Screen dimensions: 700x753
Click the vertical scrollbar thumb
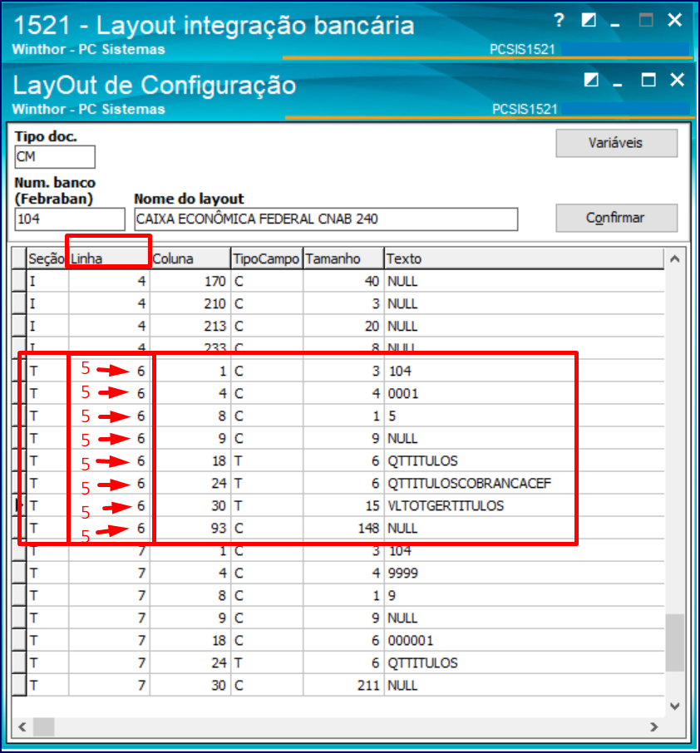coord(674,642)
